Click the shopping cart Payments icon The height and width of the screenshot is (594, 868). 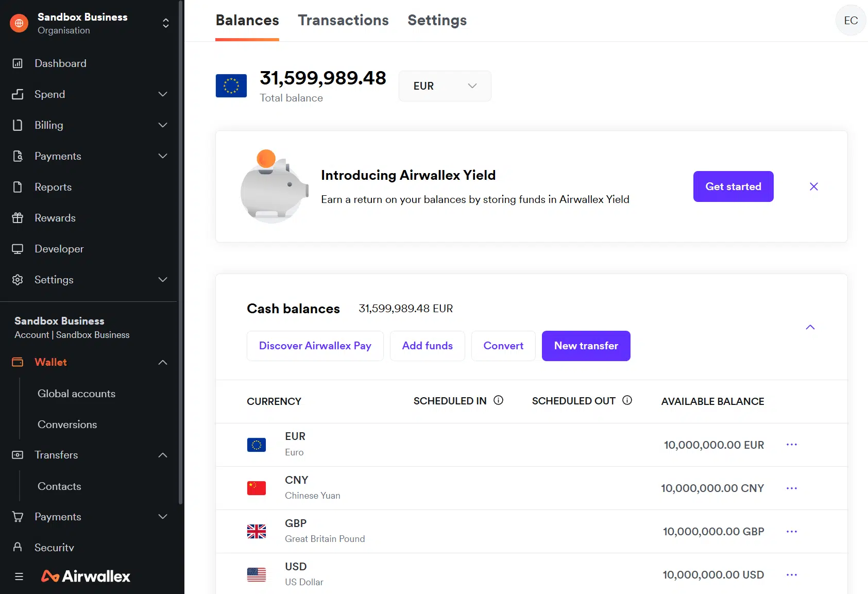(x=18, y=517)
